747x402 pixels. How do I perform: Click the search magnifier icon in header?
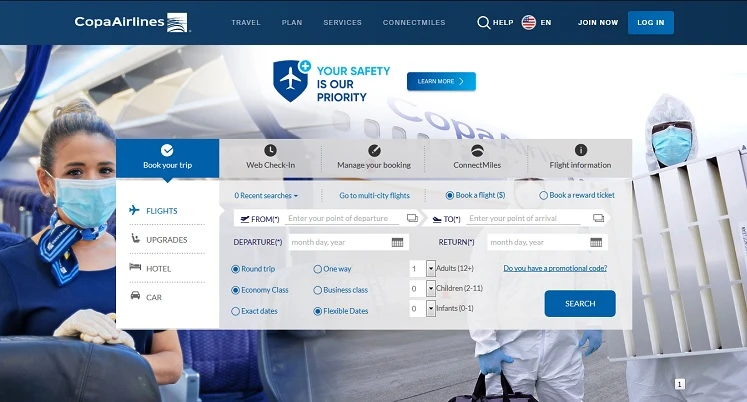point(484,22)
